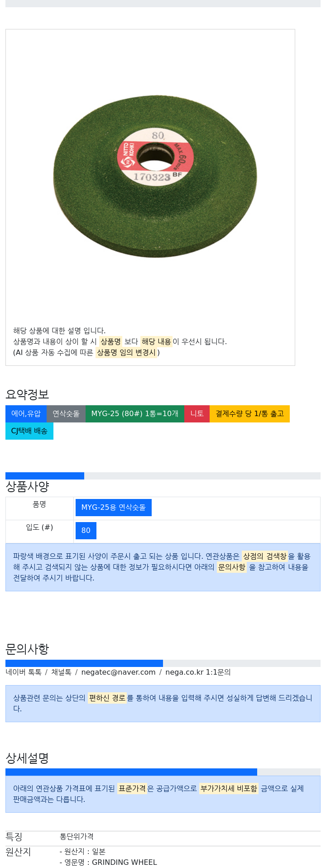Click the yellow 결제수량 당 1/통 출고 tag

click(249, 413)
